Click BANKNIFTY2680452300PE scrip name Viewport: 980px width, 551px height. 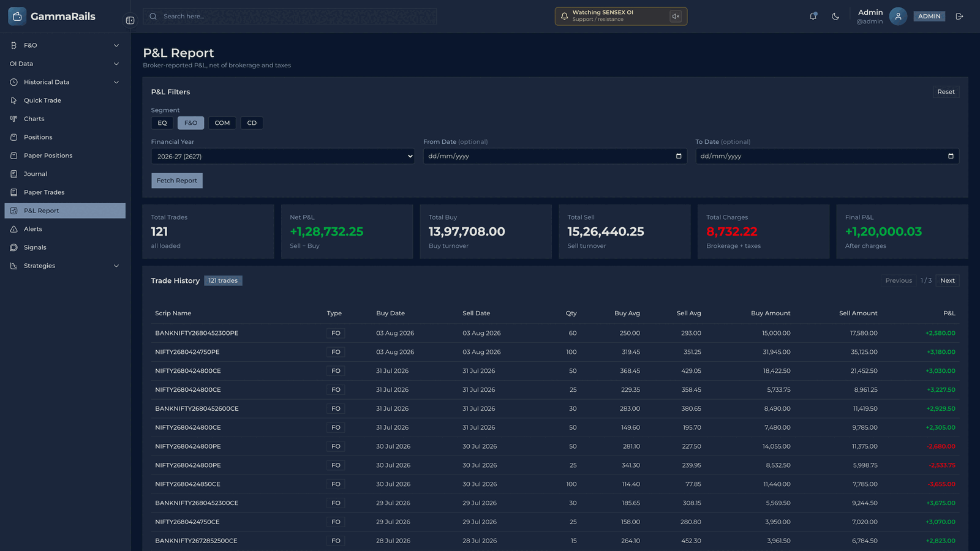pyautogui.click(x=197, y=333)
